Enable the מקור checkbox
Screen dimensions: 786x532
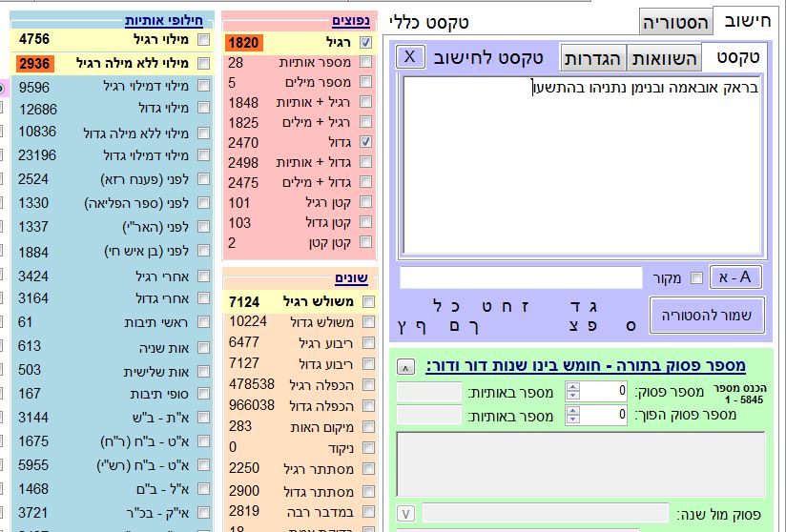coord(695,277)
